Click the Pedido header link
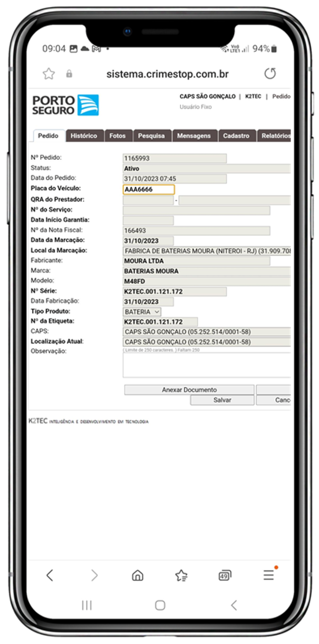 [x=281, y=96]
